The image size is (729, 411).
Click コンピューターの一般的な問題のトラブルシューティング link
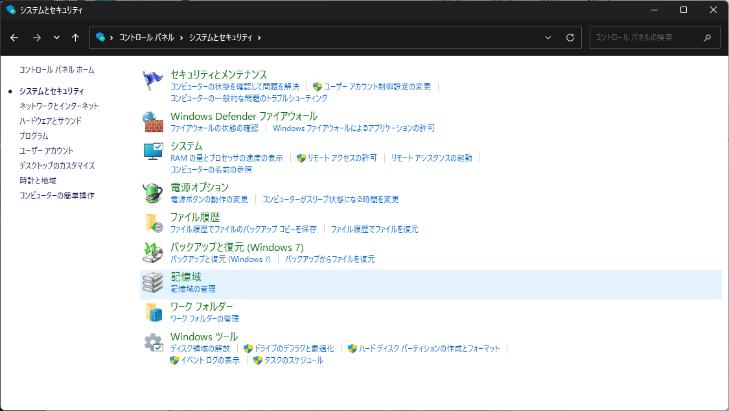[x=249, y=98]
